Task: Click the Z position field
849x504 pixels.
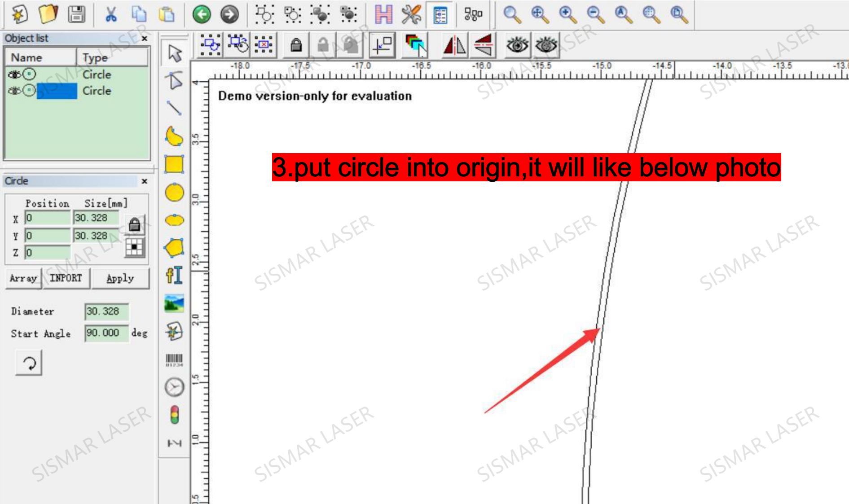Action: click(x=48, y=253)
